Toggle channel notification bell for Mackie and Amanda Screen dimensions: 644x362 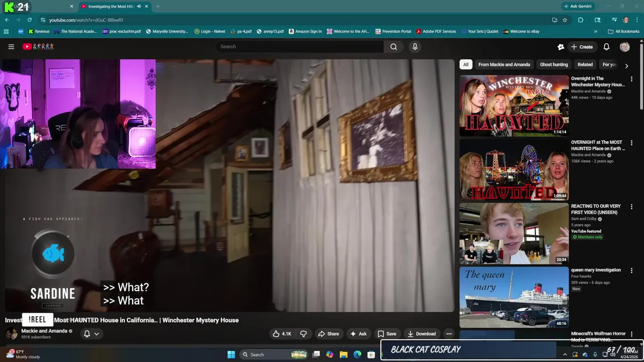coord(91,334)
